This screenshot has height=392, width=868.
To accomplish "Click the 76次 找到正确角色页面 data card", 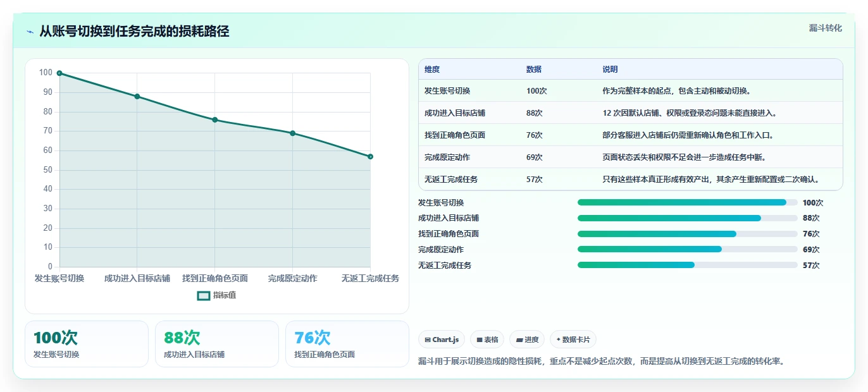I will [x=347, y=344].
